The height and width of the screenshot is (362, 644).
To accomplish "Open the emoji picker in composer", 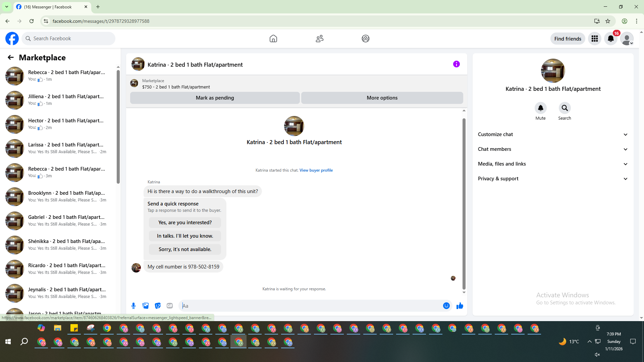I will (446, 306).
